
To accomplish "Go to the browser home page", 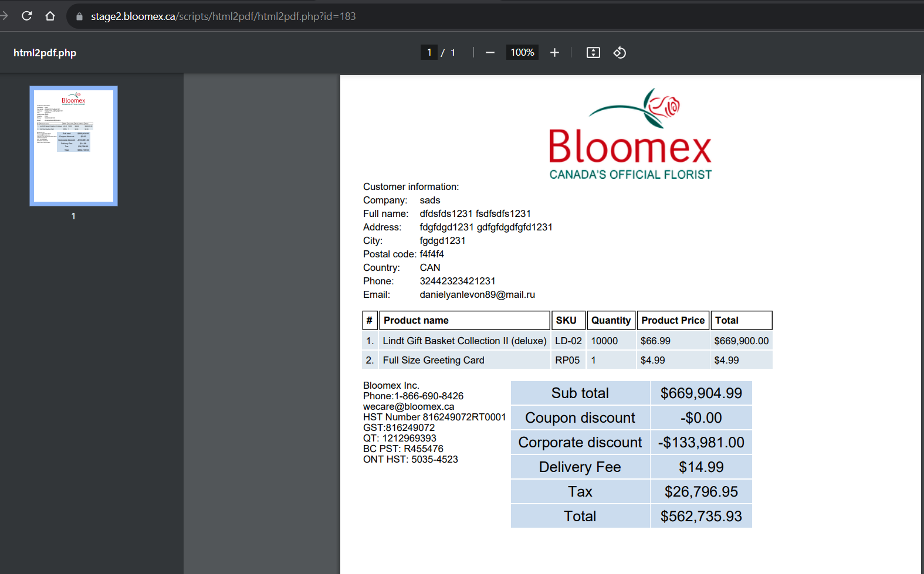I will (x=50, y=16).
